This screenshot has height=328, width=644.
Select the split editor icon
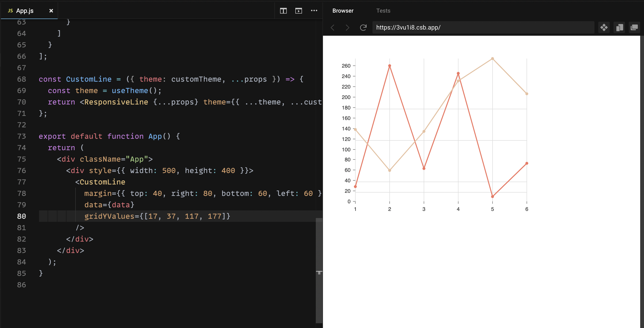[x=283, y=11]
